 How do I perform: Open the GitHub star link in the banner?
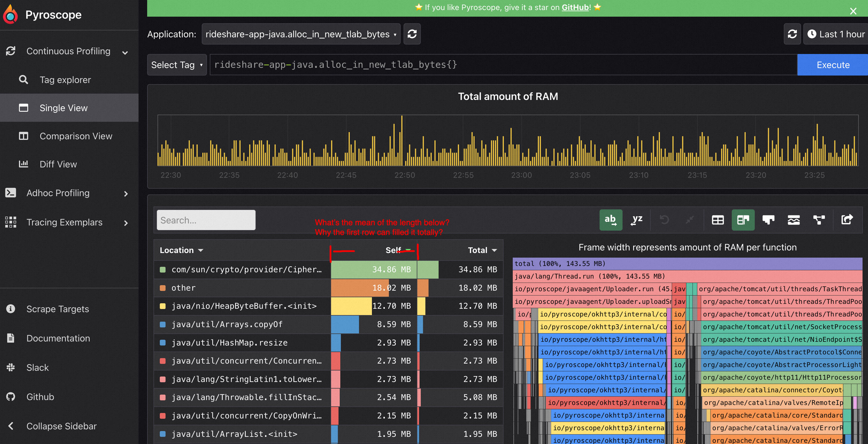575,7
